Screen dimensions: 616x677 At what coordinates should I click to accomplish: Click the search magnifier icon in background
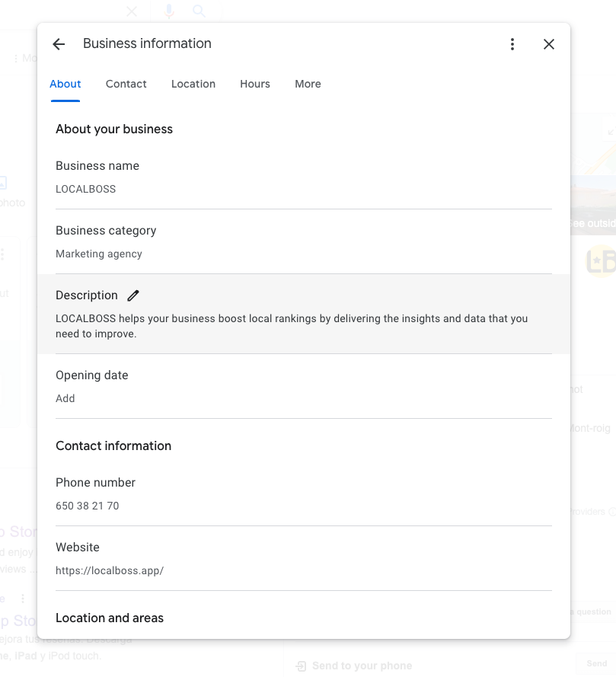point(199,11)
